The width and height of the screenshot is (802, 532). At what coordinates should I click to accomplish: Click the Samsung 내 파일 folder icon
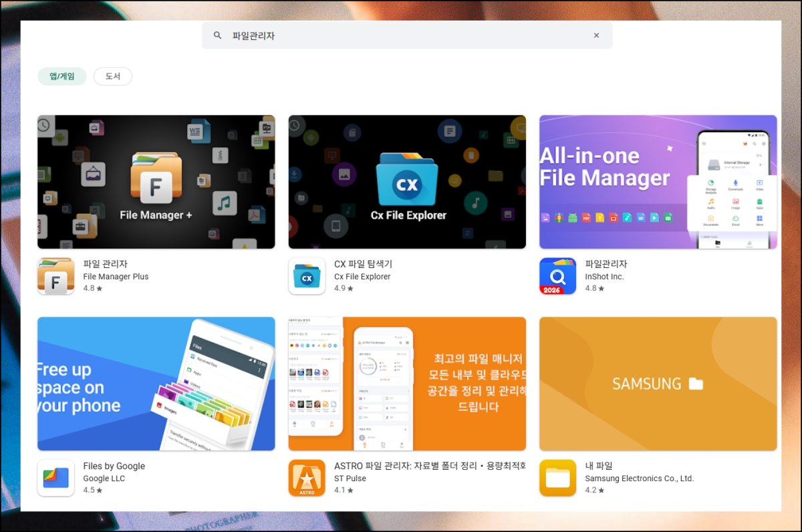click(558, 478)
